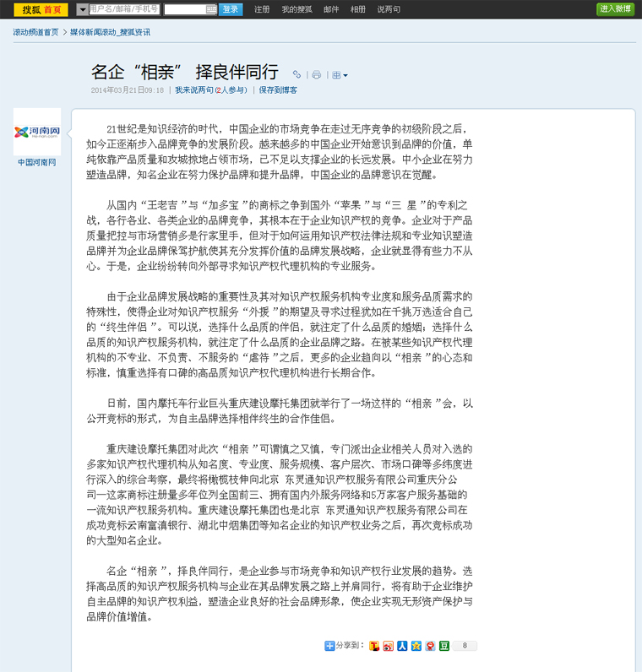Click the 登录 login button
This screenshot has width=642, height=672.
(231, 9)
